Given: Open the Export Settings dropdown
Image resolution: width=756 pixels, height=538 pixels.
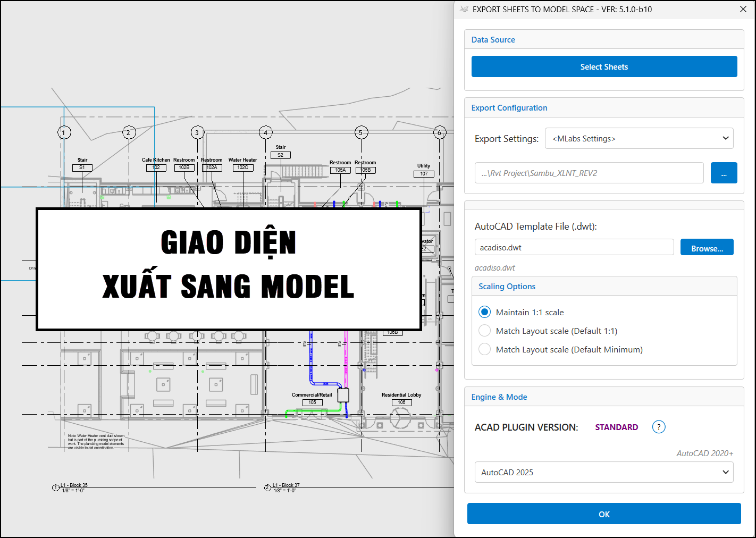Looking at the screenshot, I should (x=639, y=139).
